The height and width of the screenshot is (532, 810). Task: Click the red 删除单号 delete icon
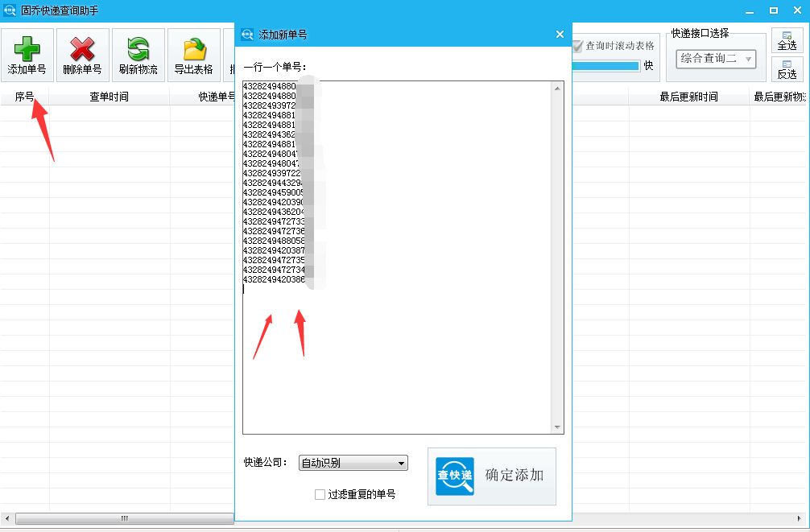pos(81,54)
